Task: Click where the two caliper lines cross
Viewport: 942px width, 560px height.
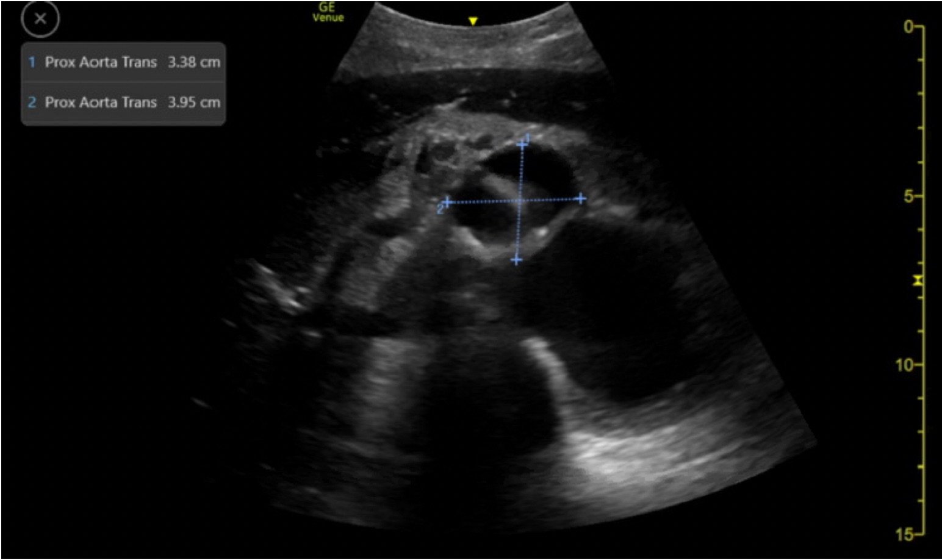Action: pyautogui.click(x=520, y=200)
